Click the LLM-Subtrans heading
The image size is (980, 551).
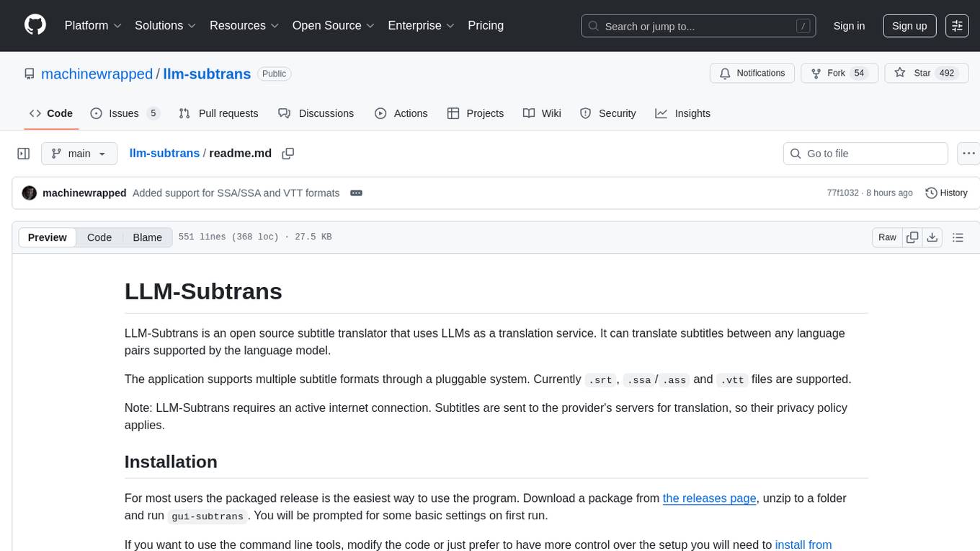(x=203, y=291)
